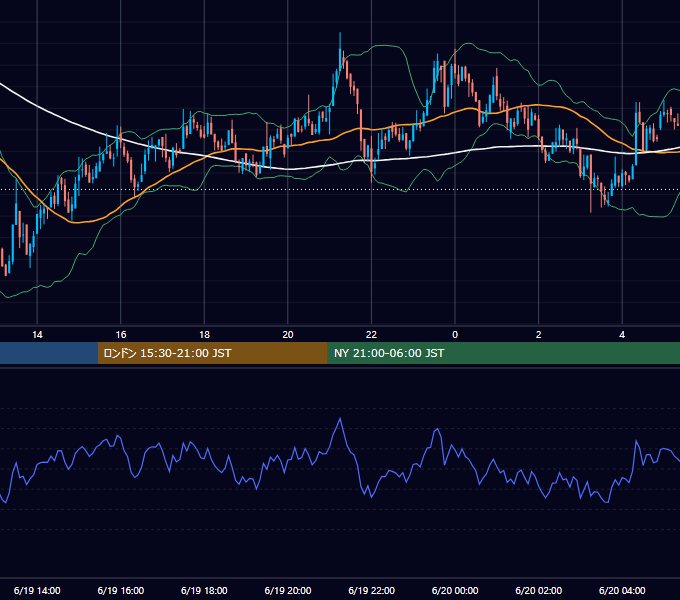Click the 6/19 16:00 date label
The width and height of the screenshot is (680, 600).
121,590
